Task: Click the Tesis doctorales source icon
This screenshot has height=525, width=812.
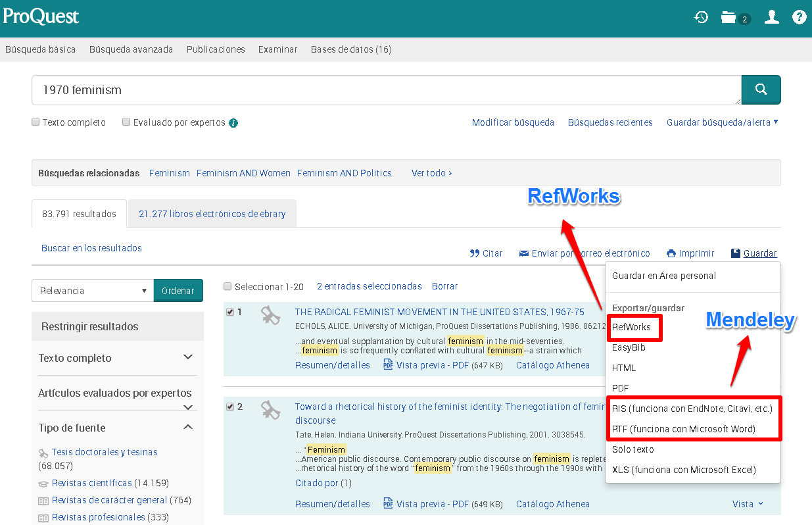Action: 43,453
